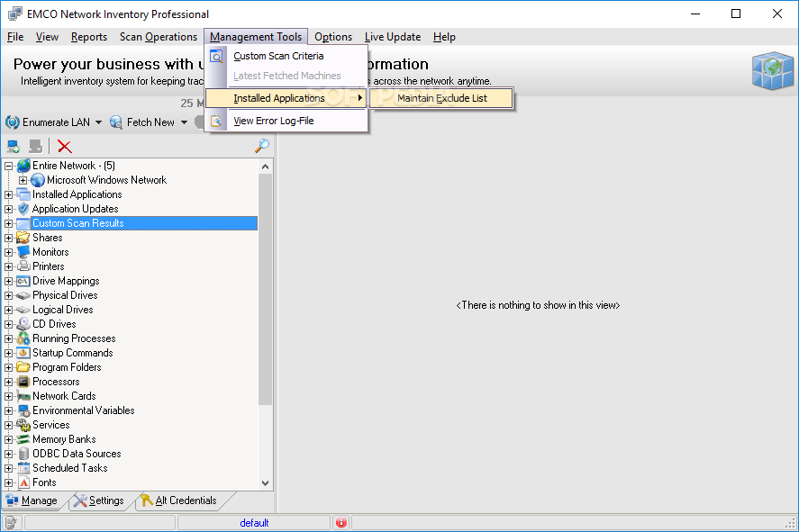Open the Live Update menu
This screenshot has height=532, width=799.
point(393,37)
